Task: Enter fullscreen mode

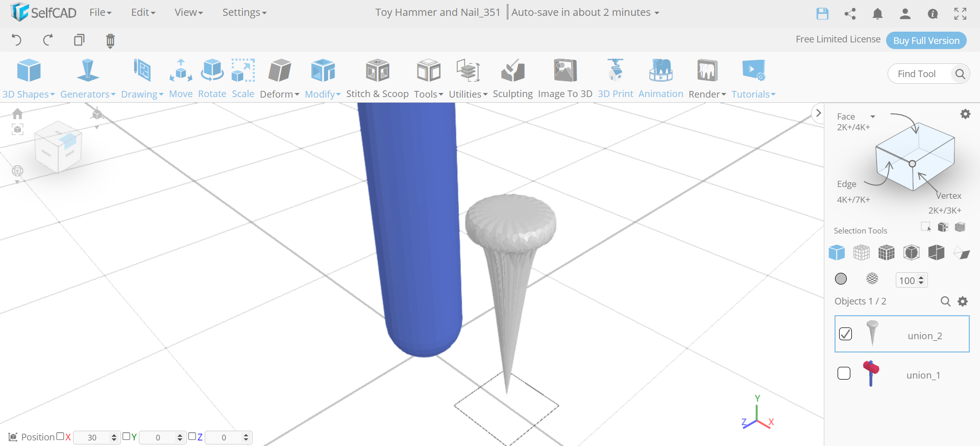Action: coord(960,14)
